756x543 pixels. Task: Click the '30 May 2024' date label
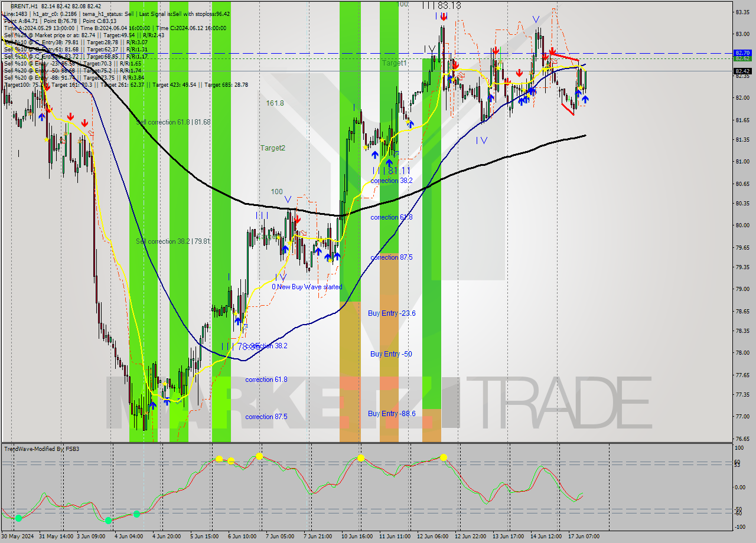[18, 537]
